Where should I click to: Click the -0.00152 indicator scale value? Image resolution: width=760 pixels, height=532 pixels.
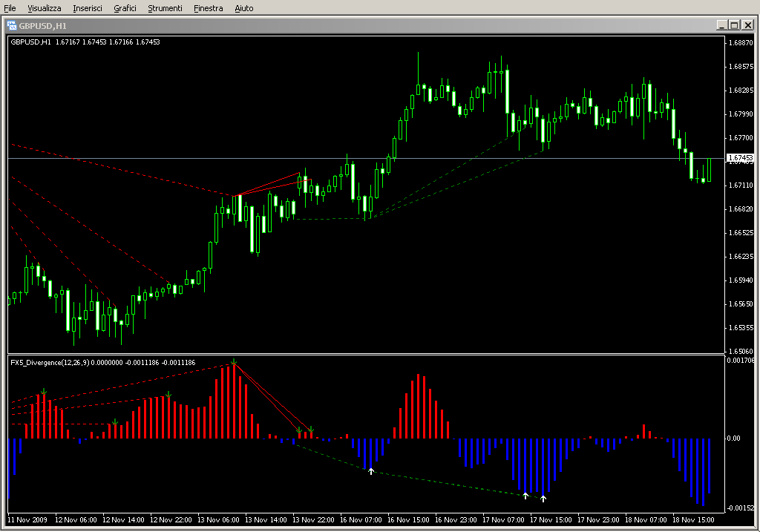(x=741, y=508)
